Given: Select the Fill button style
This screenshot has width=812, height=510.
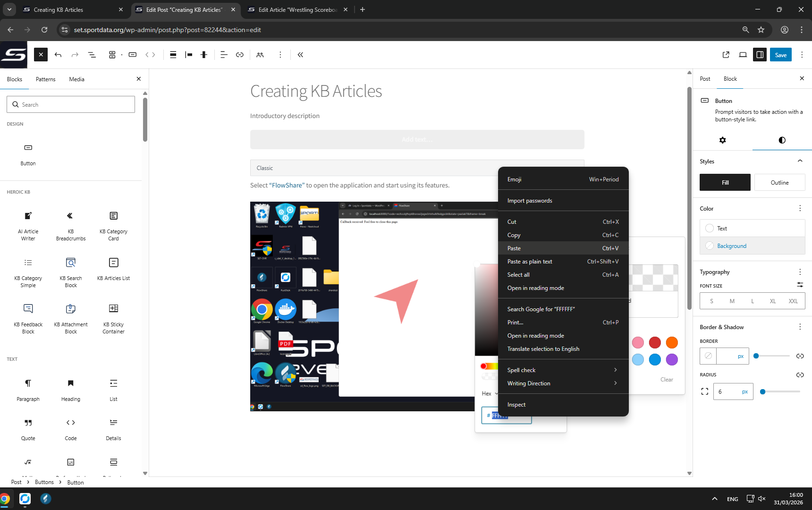Looking at the screenshot, I should tap(725, 183).
